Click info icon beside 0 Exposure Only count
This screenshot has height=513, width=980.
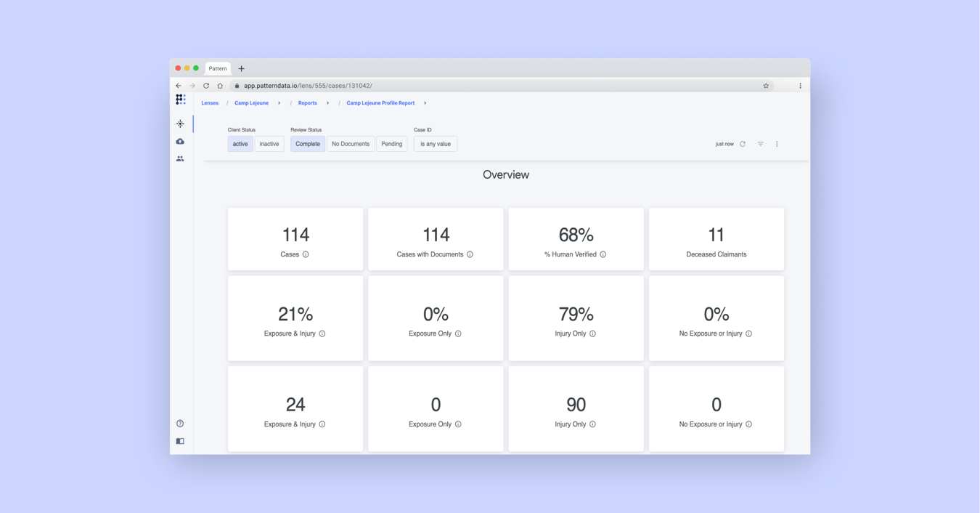(x=458, y=424)
